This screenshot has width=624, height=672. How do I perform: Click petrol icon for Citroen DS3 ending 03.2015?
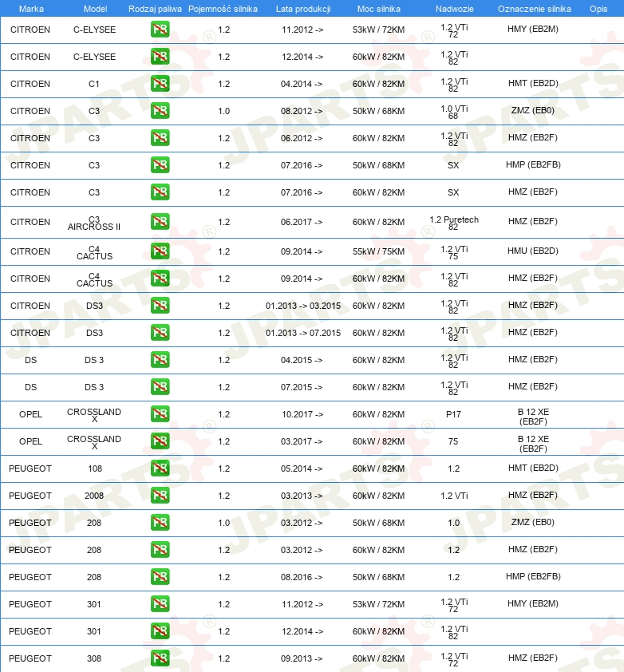(160, 306)
